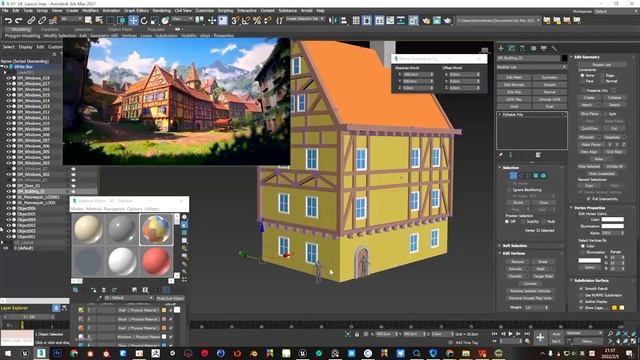Choose Edge constraint radio button

tap(602, 76)
